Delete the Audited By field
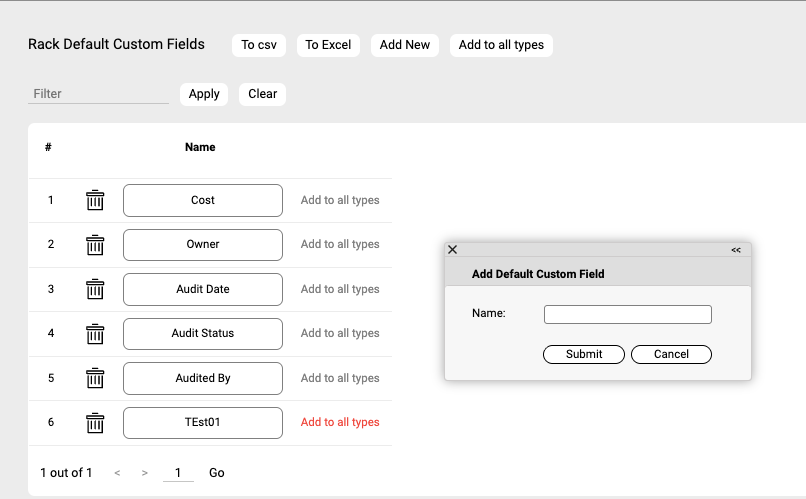This screenshot has width=806, height=499. coord(95,378)
